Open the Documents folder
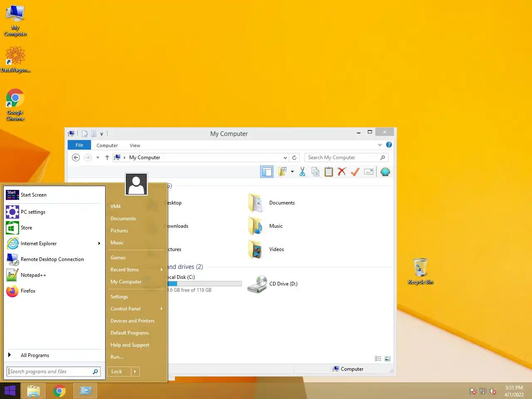The height and width of the screenshot is (399, 532). (x=272, y=203)
